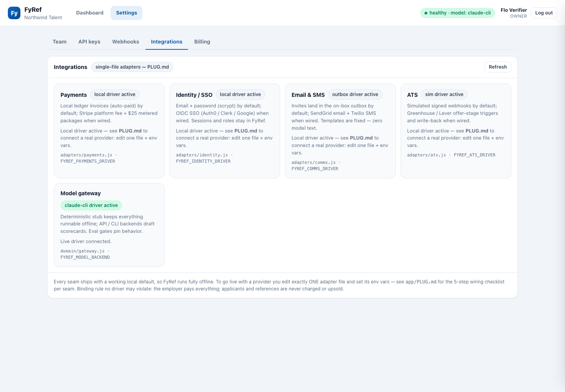Select the Integrations tab
Viewport: 565px width, 392px height.
[x=167, y=42]
